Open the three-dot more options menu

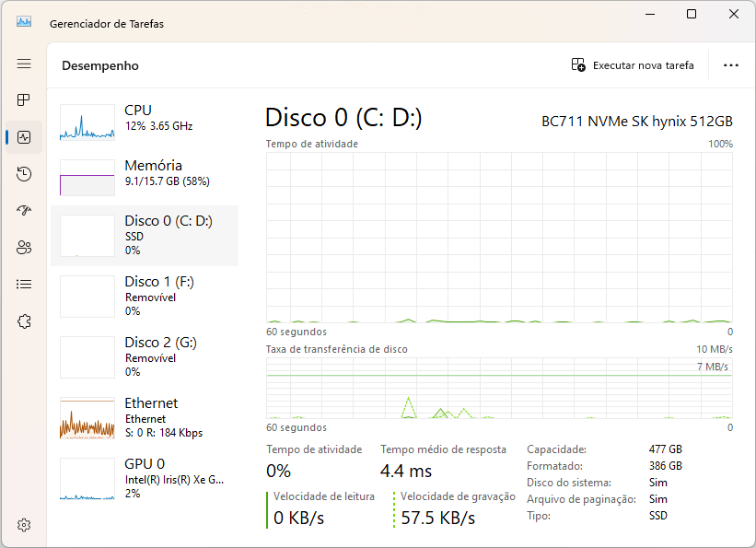pos(731,65)
